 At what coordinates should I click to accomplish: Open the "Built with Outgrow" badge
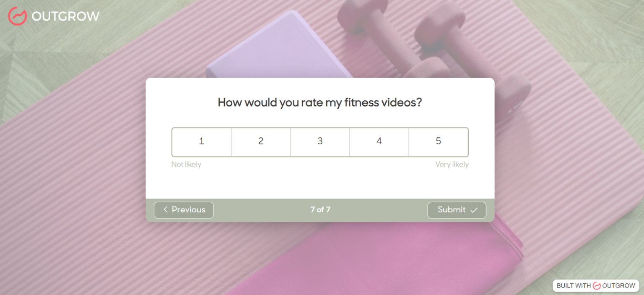pyautogui.click(x=595, y=286)
